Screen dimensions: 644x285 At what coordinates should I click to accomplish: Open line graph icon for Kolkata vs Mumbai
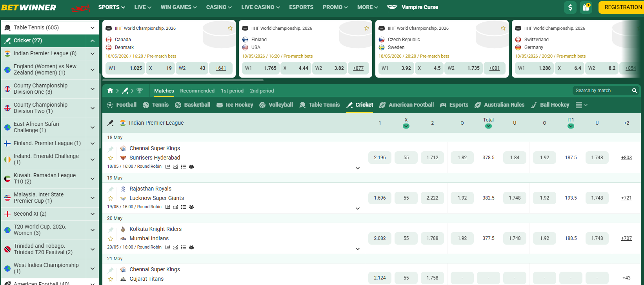click(x=176, y=247)
